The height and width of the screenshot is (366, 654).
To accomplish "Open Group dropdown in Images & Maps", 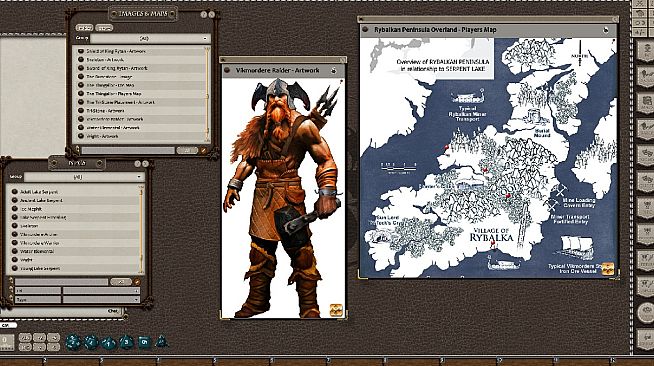I will 150,38.
